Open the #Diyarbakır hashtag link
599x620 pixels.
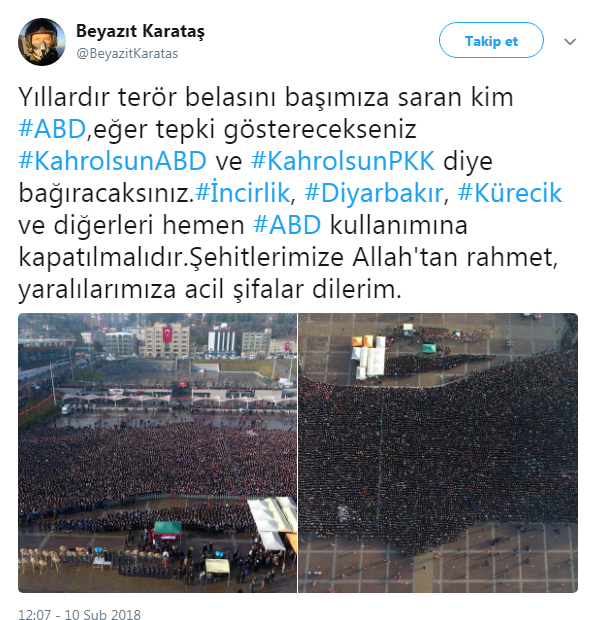point(374,193)
